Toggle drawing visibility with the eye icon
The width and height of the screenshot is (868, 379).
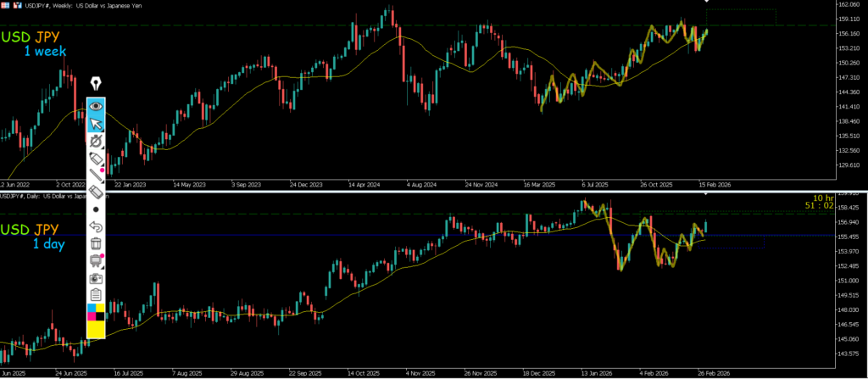tap(96, 107)
